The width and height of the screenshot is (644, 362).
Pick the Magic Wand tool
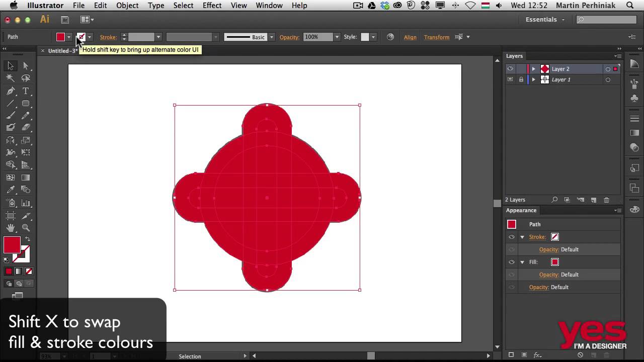[x=10, y=78]
